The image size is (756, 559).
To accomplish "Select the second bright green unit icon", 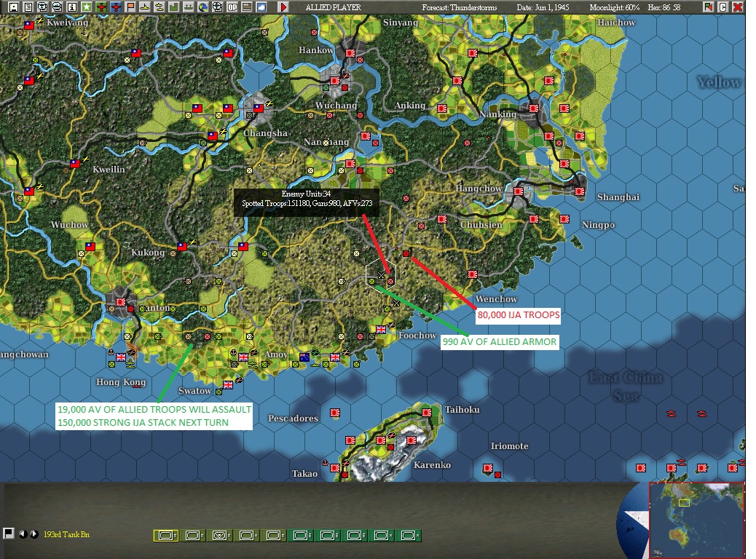I will point(328,536).
